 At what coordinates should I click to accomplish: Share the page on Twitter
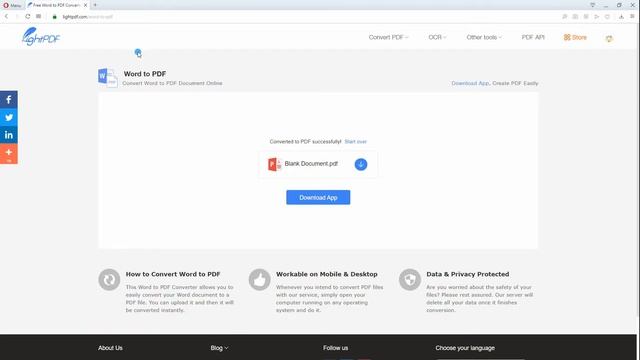pos(9,117)
